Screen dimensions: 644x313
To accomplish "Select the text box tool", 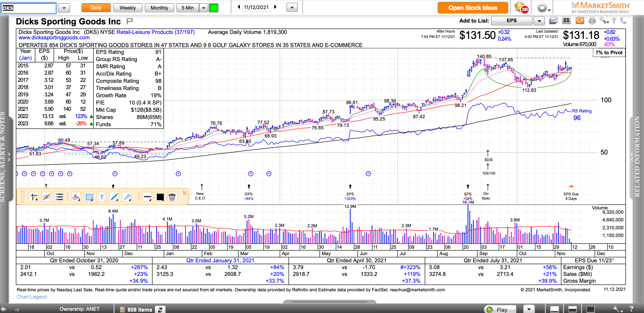I will [x=102, y=197].
